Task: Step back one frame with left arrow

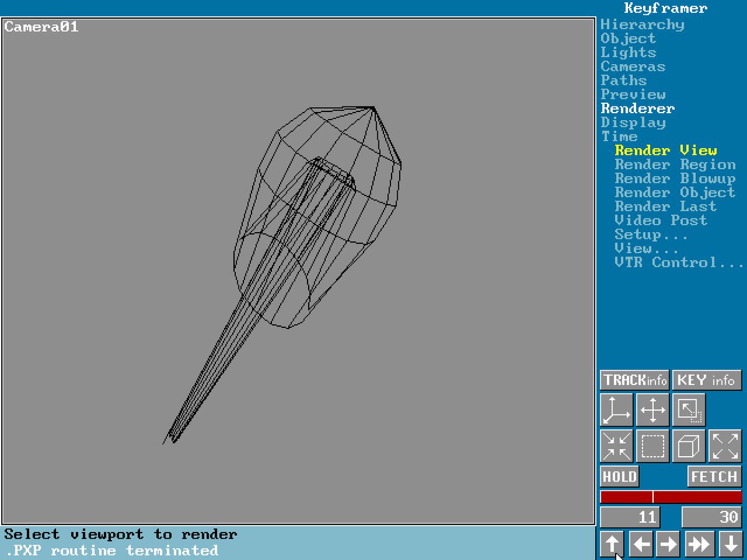Action: tap(641, 544)
